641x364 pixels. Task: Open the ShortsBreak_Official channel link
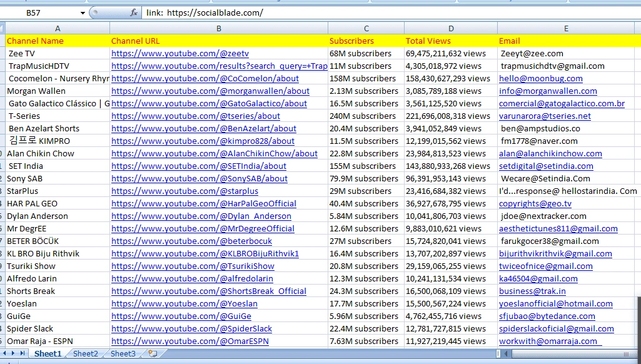click(x=208, y=291)
